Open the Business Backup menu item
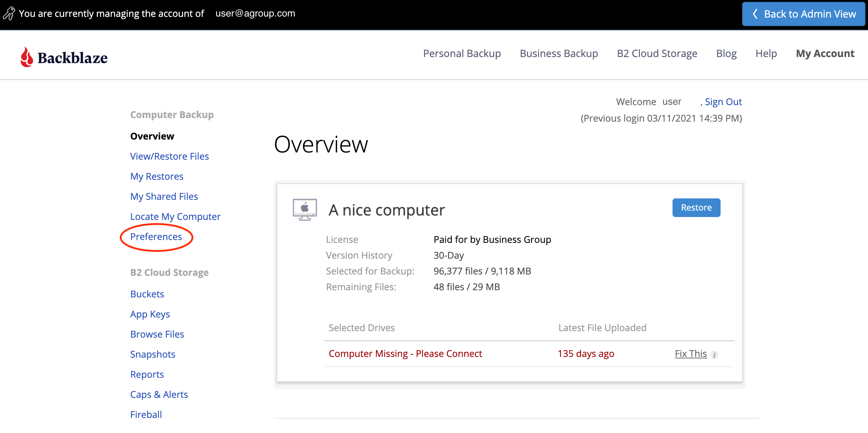The image size is (868, 433). [x=559, y=53]
